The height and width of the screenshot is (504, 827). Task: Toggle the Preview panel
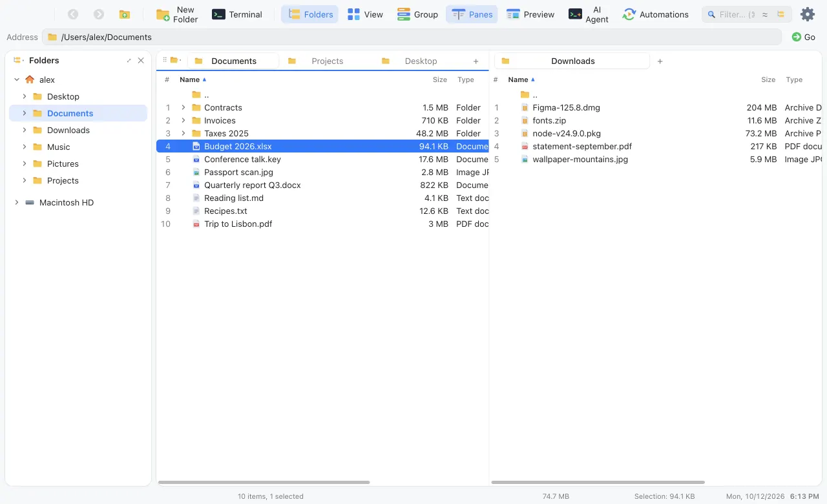click(x=530, y=14)
